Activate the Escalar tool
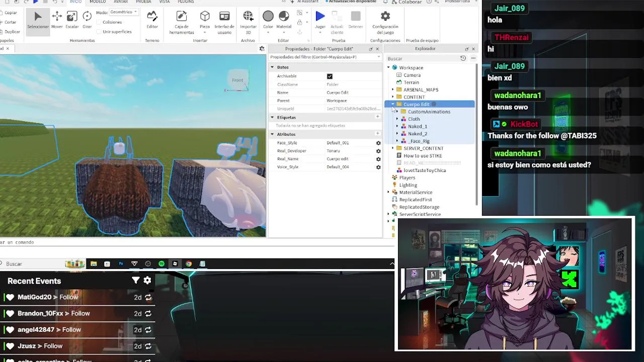This screenshot has width=644, height=362. [72, 20]
